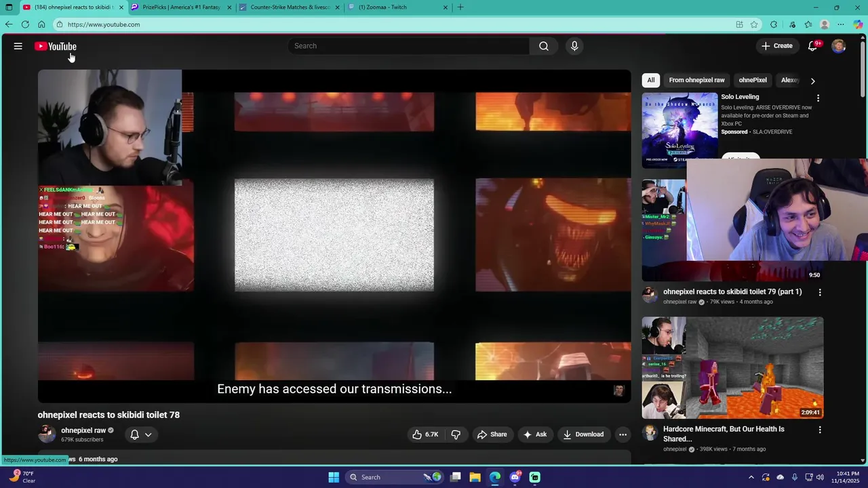Select the All filter chip
868x488 pixels.
[651, 80]
